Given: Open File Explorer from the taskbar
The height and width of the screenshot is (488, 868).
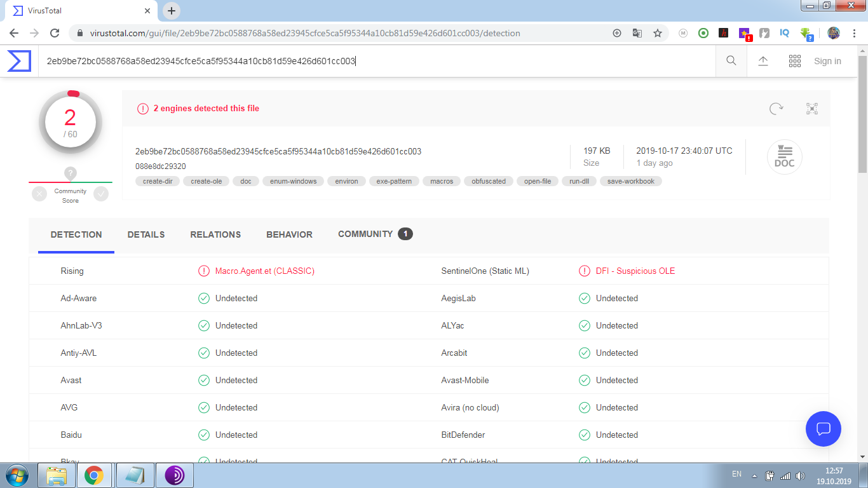Looking at the screenshot, I should [57, 475].
